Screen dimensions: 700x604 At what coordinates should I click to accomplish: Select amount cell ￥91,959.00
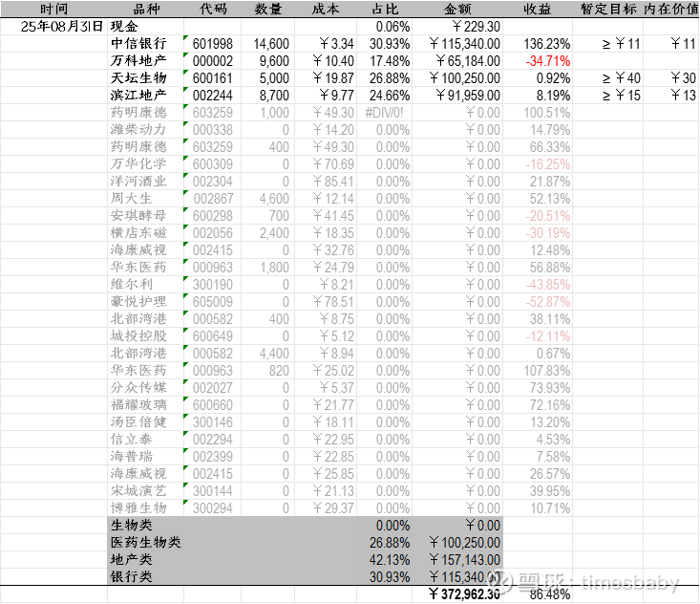coord(457,96)
